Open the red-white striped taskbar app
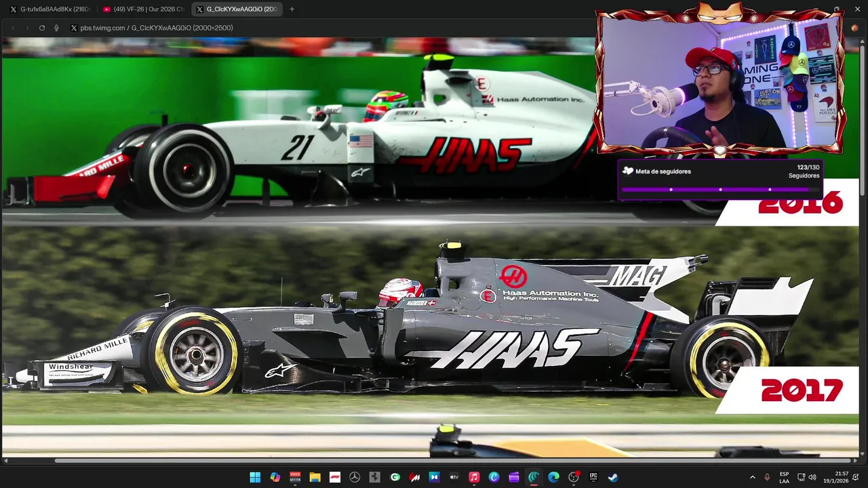Viewport: 868px width, 488px height. point(414,477)
